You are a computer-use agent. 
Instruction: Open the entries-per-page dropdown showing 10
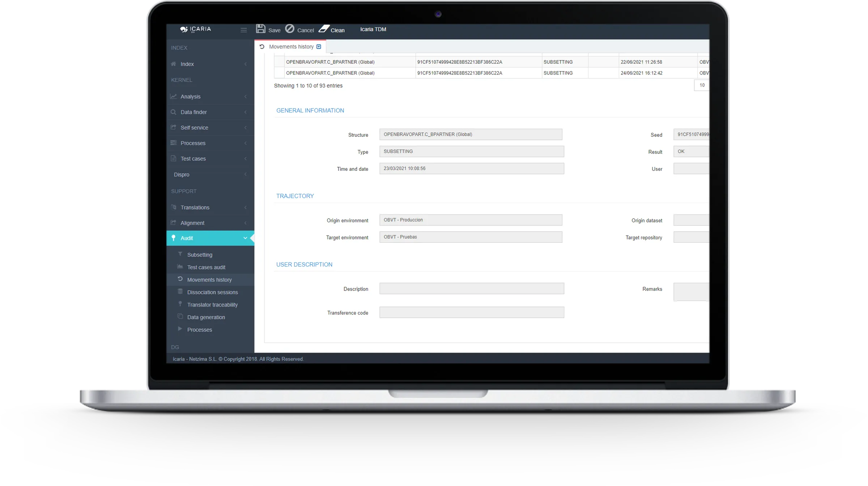coord(702,85)
